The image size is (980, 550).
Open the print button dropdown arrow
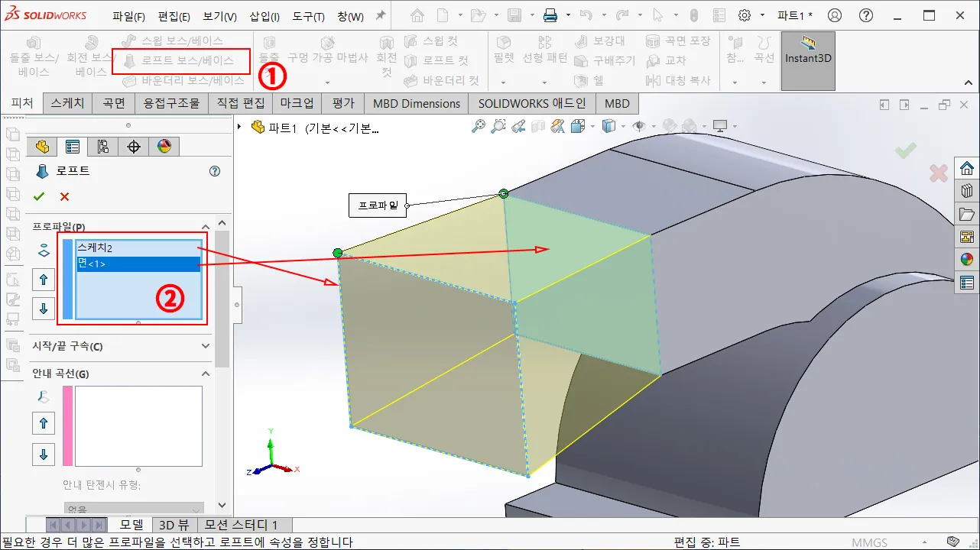click(x=568, y=15)
